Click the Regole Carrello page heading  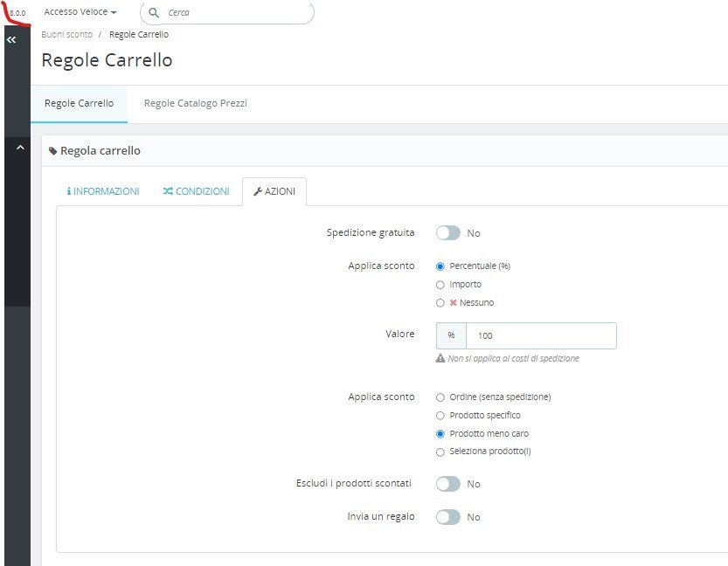(107, 60)
